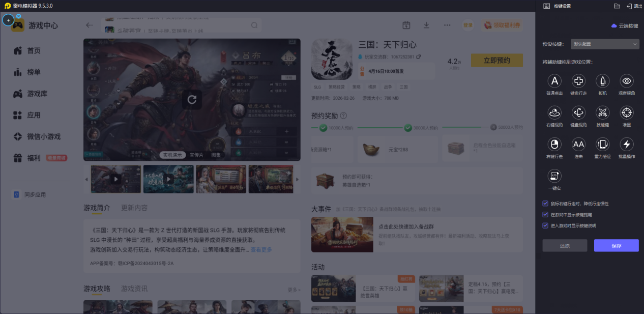The height and width of the screenshot is (314, 644).
Task: Switch to the 游戏简介 tab
Action: coord(97,208)
